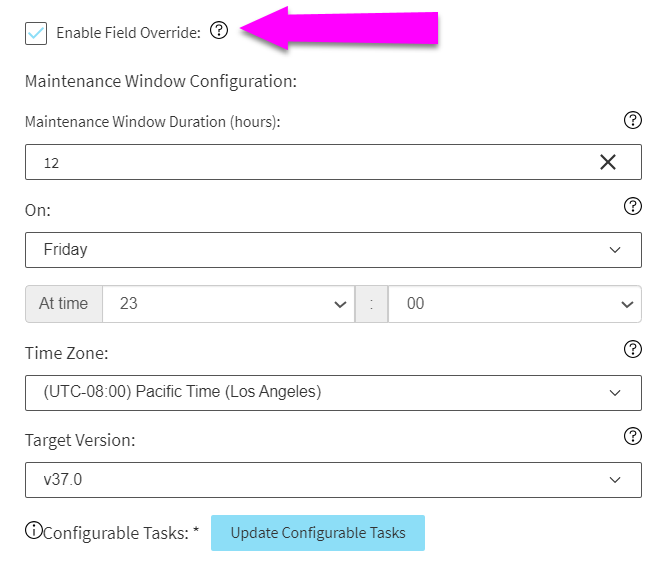The image size is (664, 582).
Task: Uncheck the Enable Field Override checkbox
Action: pyautogui.click(x=36, y=33)
